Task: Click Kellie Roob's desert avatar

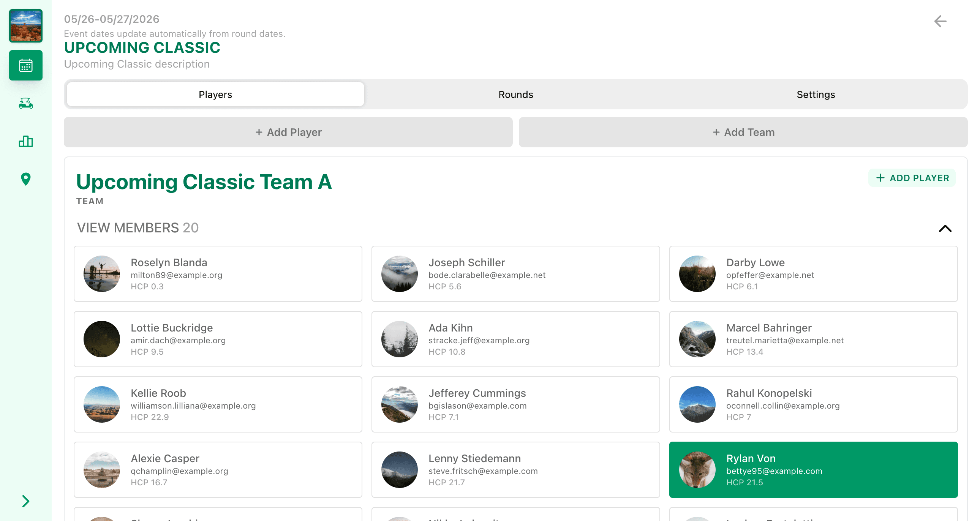Action: (x=101, y=405)
